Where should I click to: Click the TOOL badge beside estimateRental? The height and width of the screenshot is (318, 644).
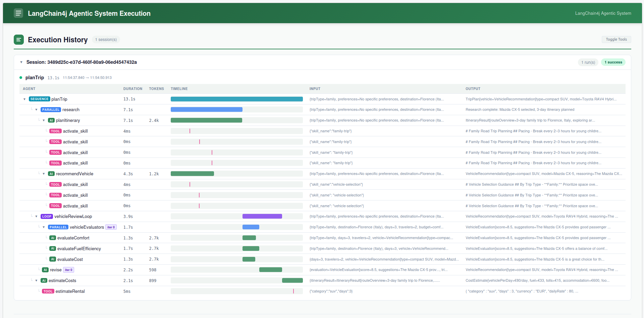pos(48,291)
